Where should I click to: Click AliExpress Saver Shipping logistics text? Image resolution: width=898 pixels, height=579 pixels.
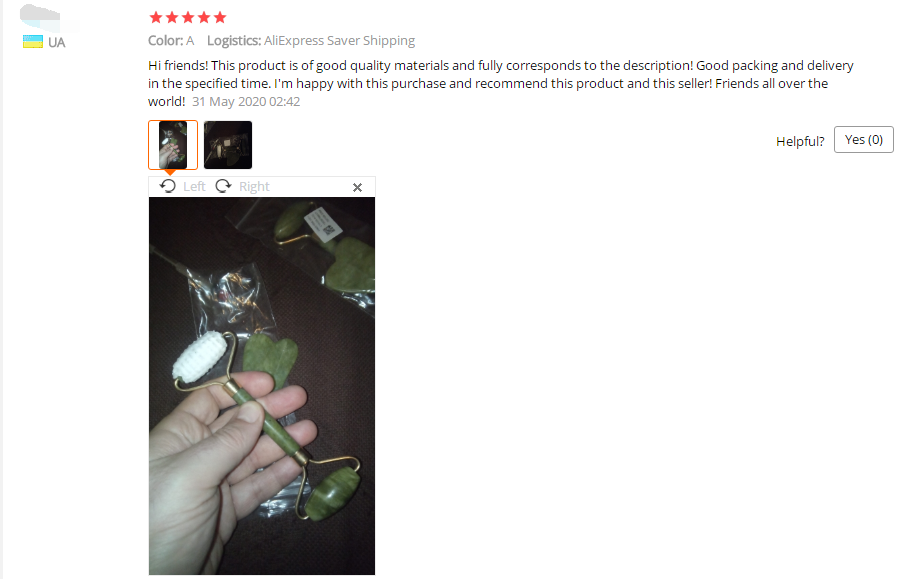click(x=340, y=41)
